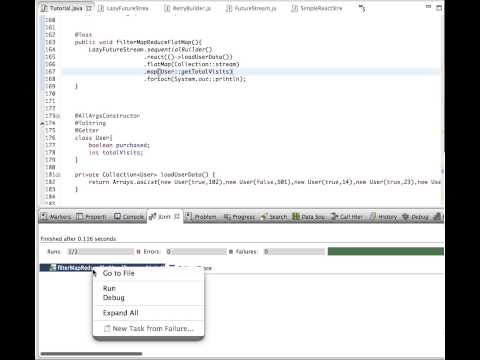Click the Markers tab icon

click(x=44, y=217)
